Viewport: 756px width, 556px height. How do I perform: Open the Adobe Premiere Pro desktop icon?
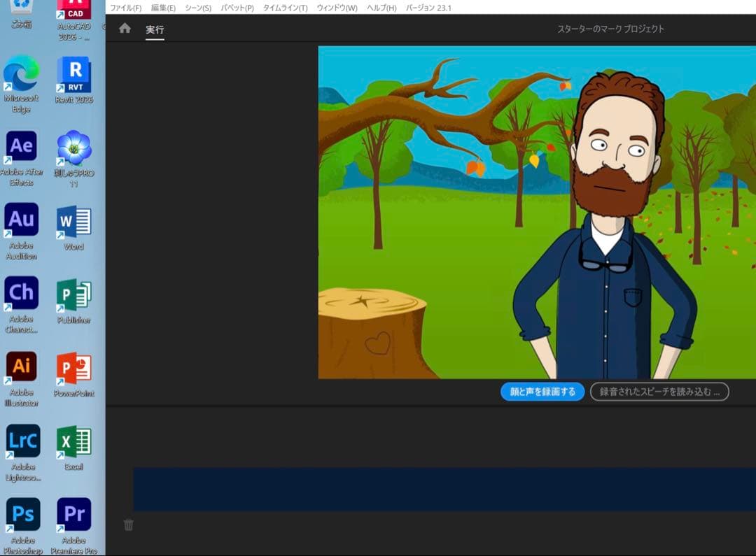(x=73, y=514)
